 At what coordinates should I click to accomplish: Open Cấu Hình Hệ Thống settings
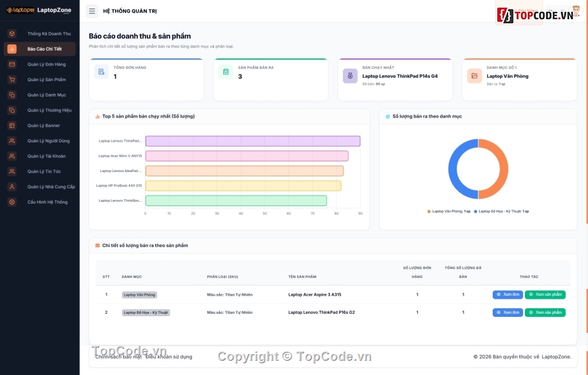(40, 202)
